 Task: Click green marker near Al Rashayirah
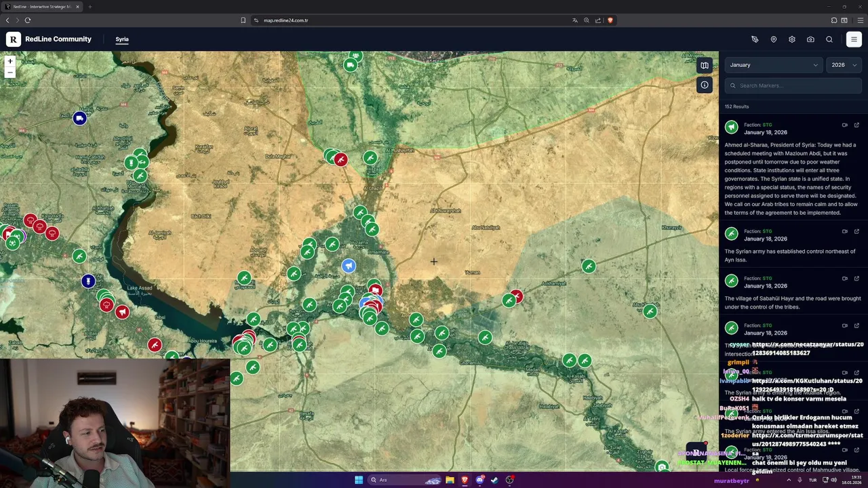click(x=370, y=158)
